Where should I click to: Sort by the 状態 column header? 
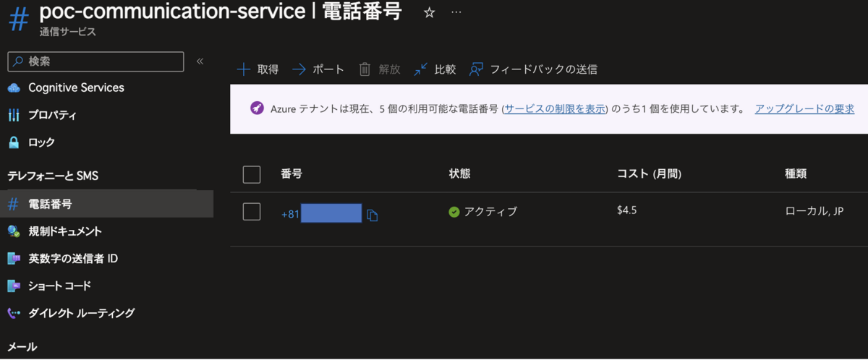point(460,173)
